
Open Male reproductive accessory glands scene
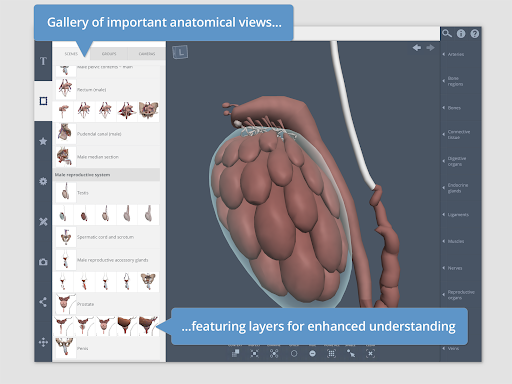[x=107, y=260]
